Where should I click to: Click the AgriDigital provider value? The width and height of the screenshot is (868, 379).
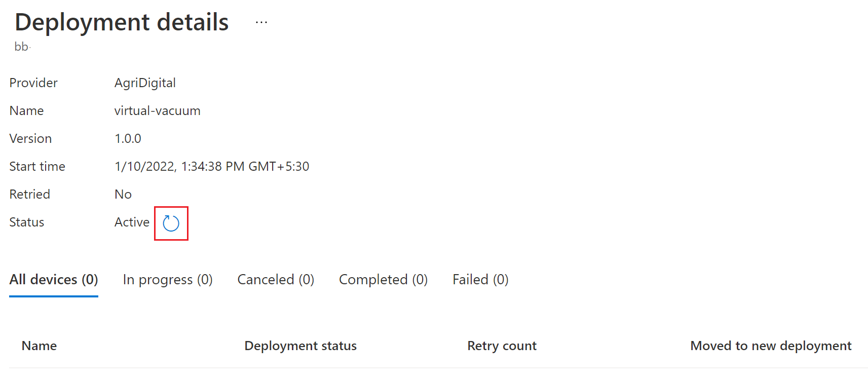tap(145, 83)
